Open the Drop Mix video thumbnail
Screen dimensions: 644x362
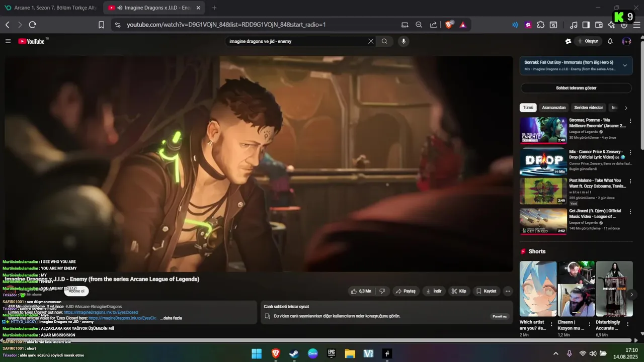(543, 161)
